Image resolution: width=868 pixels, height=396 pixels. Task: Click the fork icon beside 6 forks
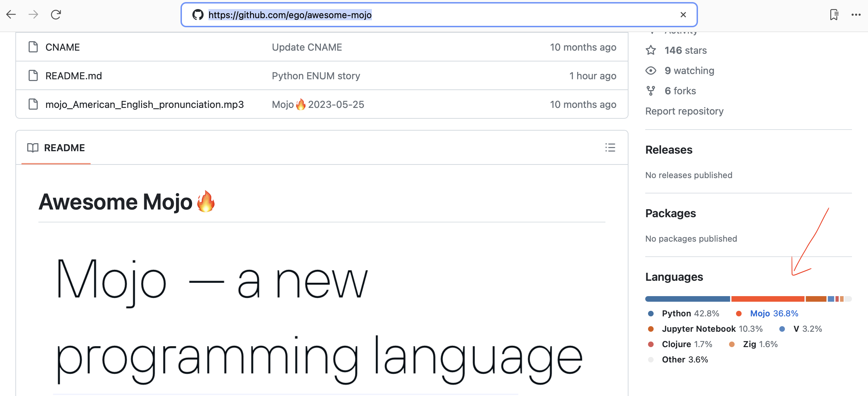(x=651, y=91)
